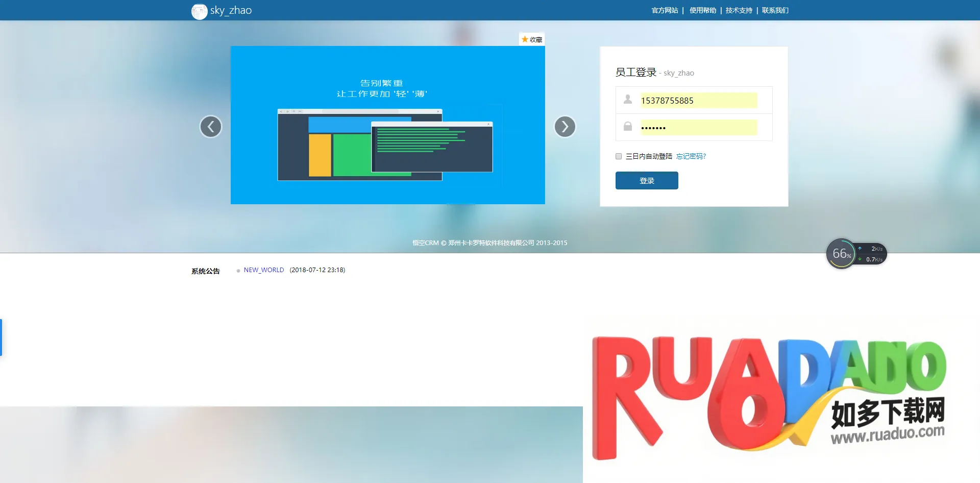Enable the 三日内自动登陆 checkbox
Screen dimensions: 980x483
[x=619, y=156]
